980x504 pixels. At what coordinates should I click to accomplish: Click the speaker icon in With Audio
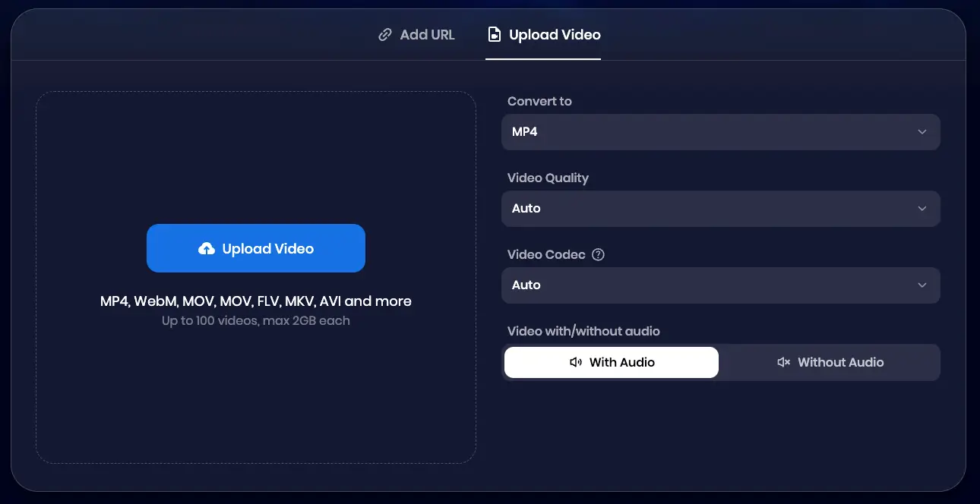[x=576, y=363]
